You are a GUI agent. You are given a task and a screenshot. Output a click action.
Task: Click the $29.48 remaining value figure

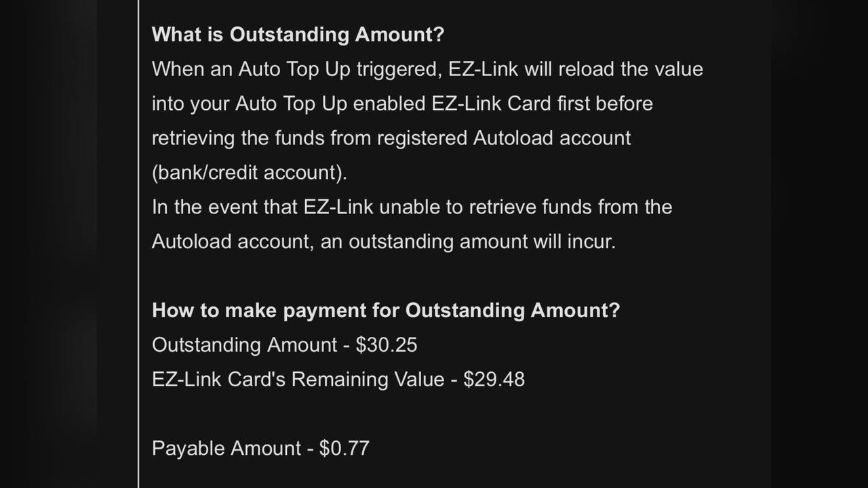tap(494, 380)
